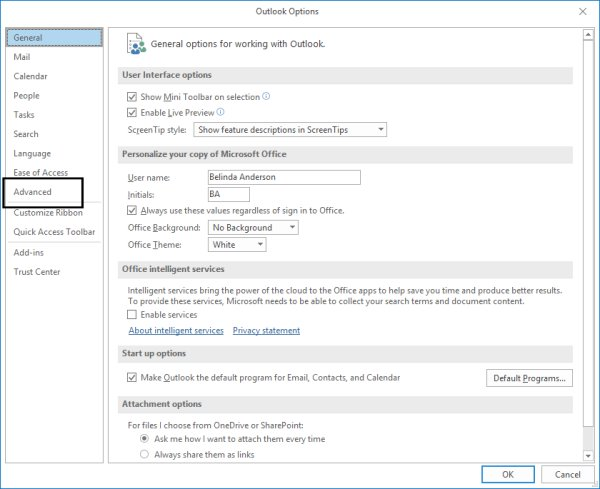Open the Mail options category

point(54,57)
